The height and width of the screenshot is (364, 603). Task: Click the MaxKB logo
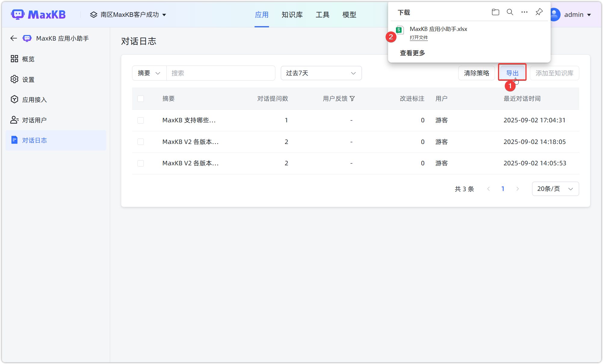[x=38, y=14]
